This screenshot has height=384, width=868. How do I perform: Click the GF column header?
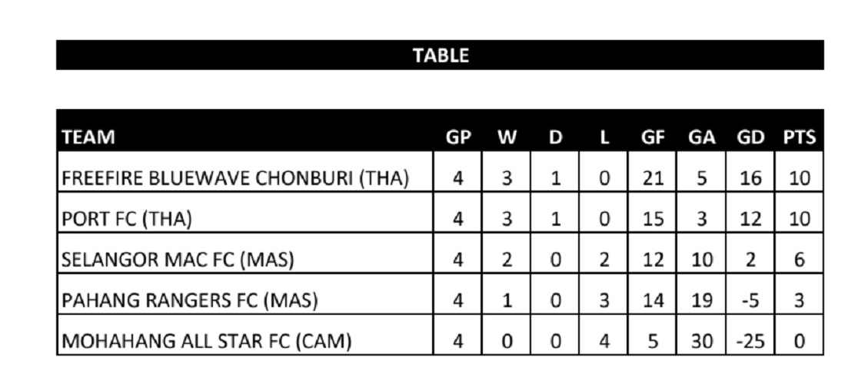pyautogui.click(x=653, y=138)
